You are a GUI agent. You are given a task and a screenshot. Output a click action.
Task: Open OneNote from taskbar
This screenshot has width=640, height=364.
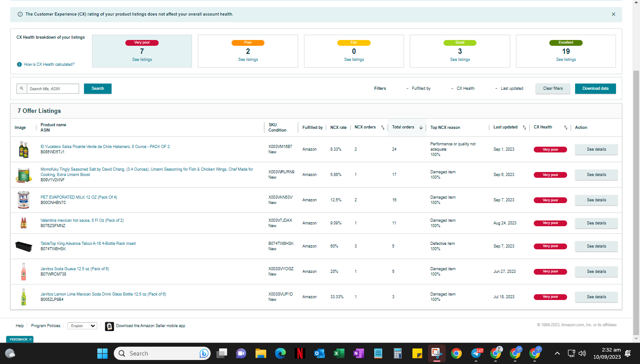pos(358,353)
